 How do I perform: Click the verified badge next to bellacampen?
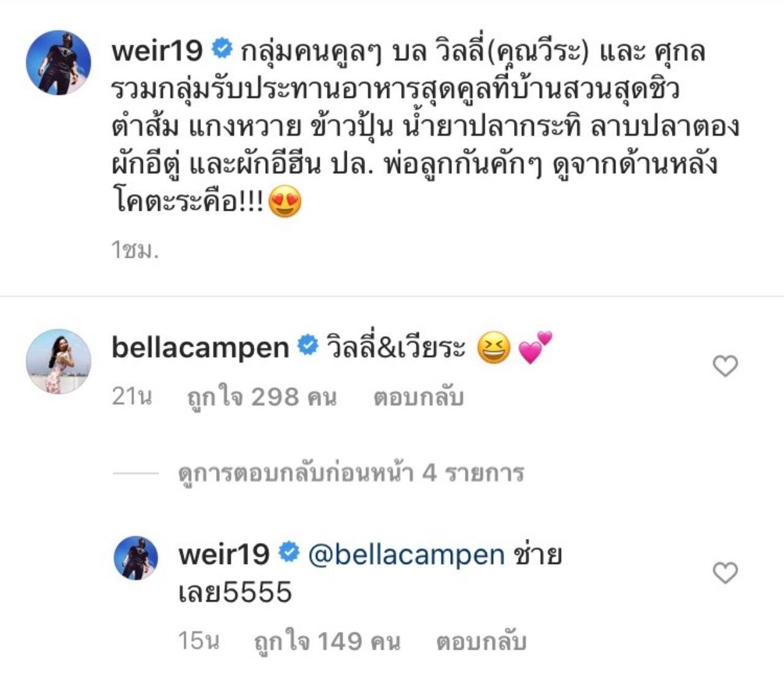(x=307, y=346)
